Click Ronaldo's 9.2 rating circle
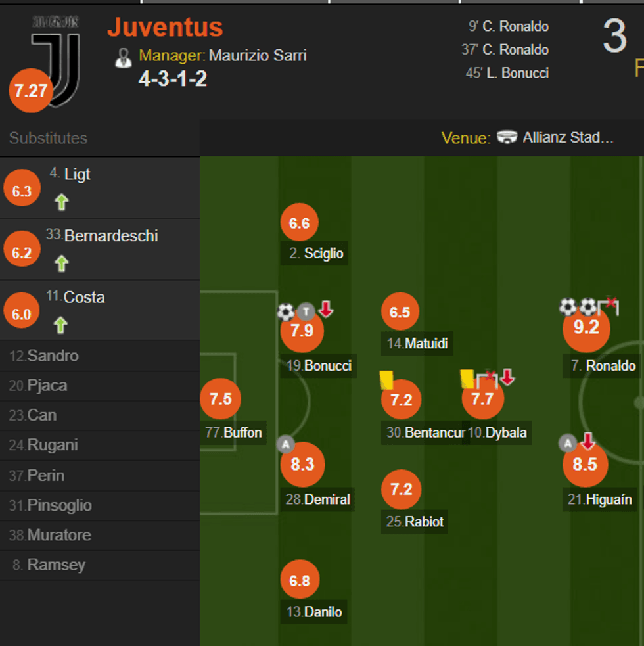 [586, 328]
